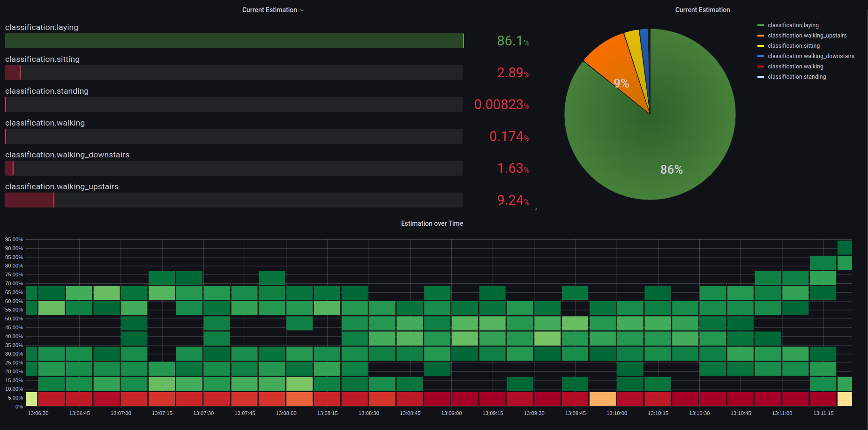Click the light blue standing legend color swatch

tap(761, 77)
